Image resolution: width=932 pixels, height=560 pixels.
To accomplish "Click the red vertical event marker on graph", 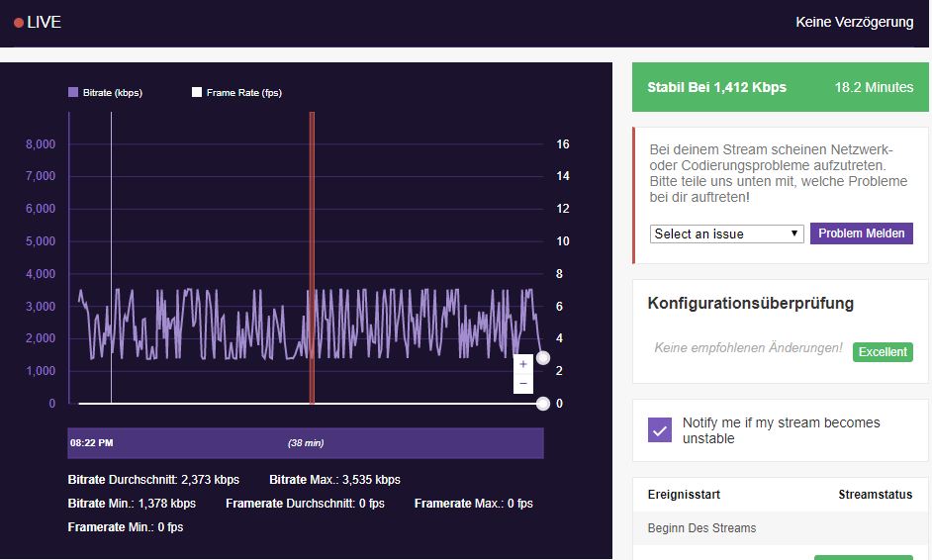I will click(x=312, y=257).
